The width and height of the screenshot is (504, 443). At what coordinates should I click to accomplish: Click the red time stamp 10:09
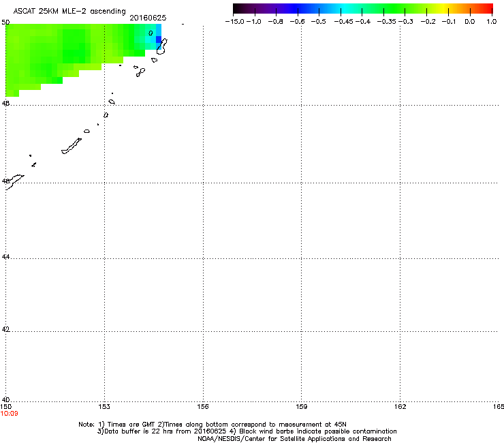coord(9,414)
